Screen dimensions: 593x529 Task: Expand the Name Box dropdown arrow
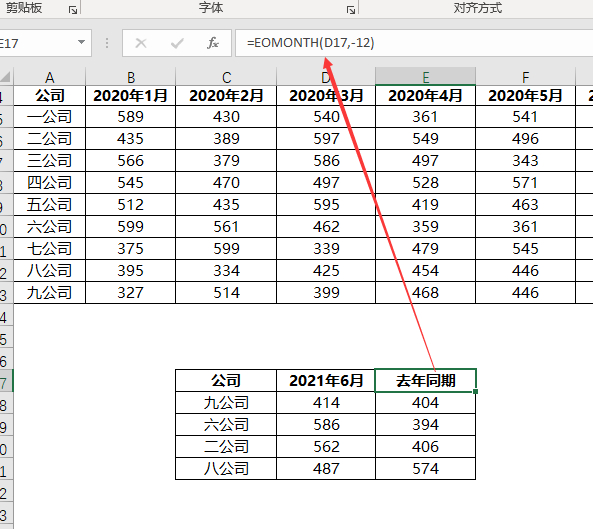[x=81, y=42]
